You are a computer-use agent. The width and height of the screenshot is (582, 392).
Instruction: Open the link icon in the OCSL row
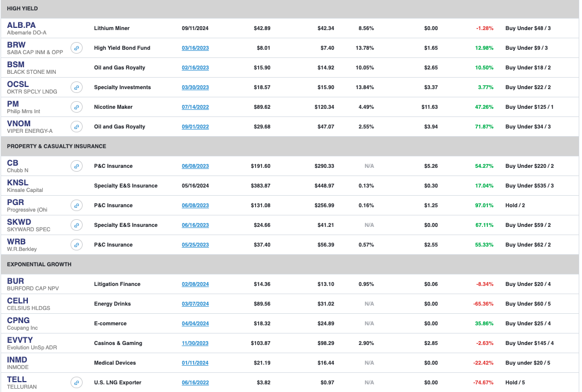pyautogui.click(x=77, y=87)
